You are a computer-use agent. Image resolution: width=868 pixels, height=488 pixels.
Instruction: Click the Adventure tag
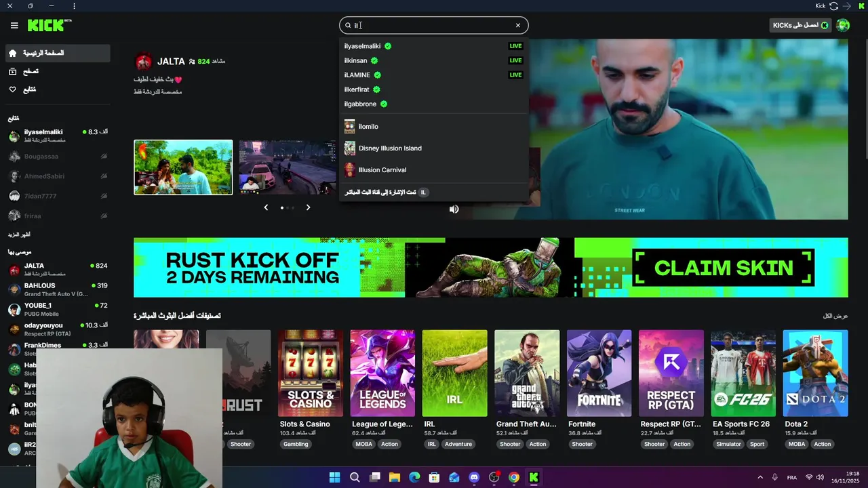pos(458,444)
